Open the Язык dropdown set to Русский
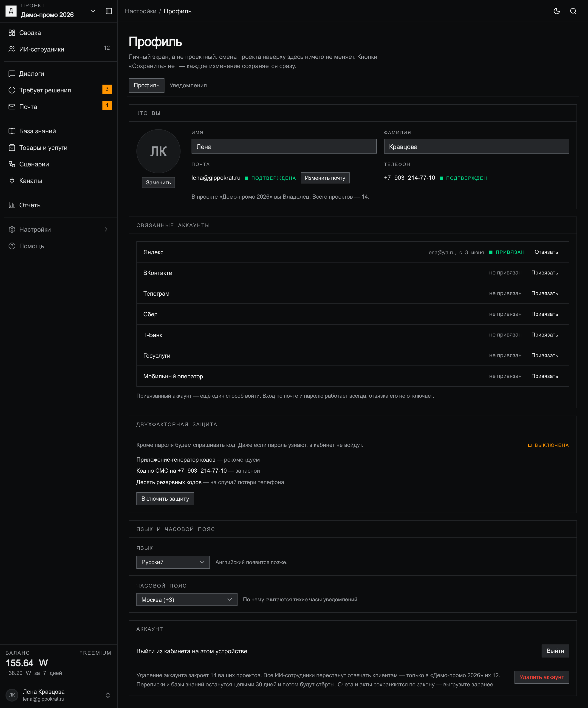Viewport: 588px width, 708px height. [x=173, y=562]
